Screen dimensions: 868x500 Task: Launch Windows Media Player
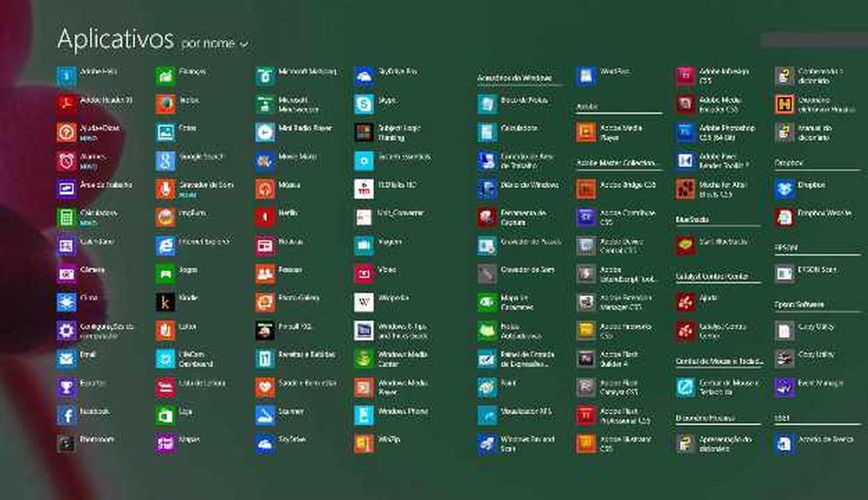pyautogui.click(x=392, y=387)
